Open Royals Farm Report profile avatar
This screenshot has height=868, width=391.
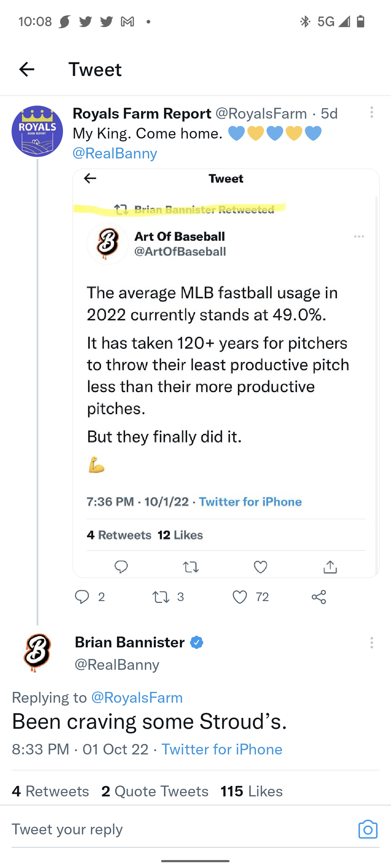pos(37,131)
